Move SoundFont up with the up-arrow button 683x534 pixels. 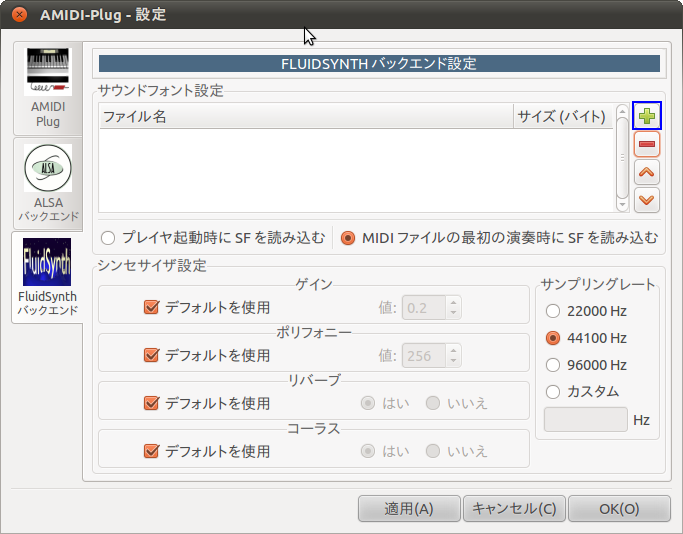646,172
